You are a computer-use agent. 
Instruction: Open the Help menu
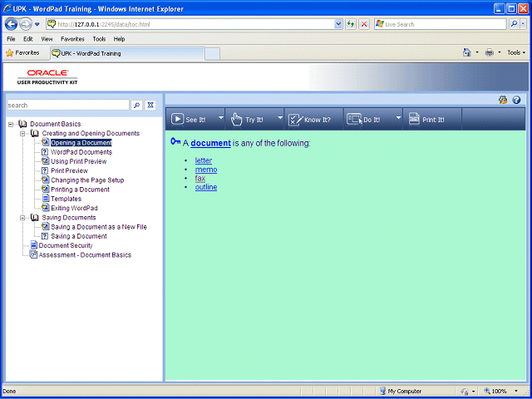(119, 39)
